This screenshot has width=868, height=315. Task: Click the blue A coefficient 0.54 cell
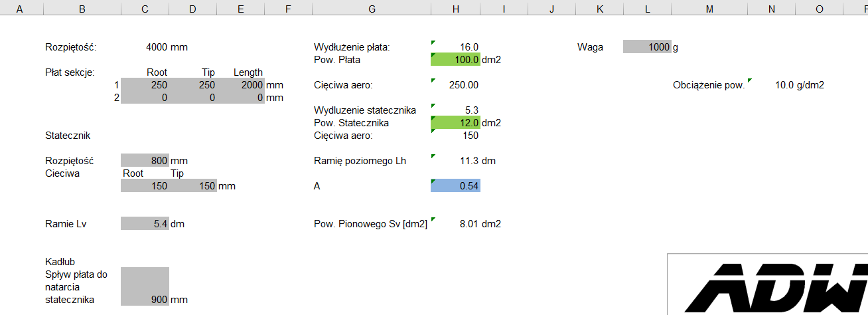point(455,186)
